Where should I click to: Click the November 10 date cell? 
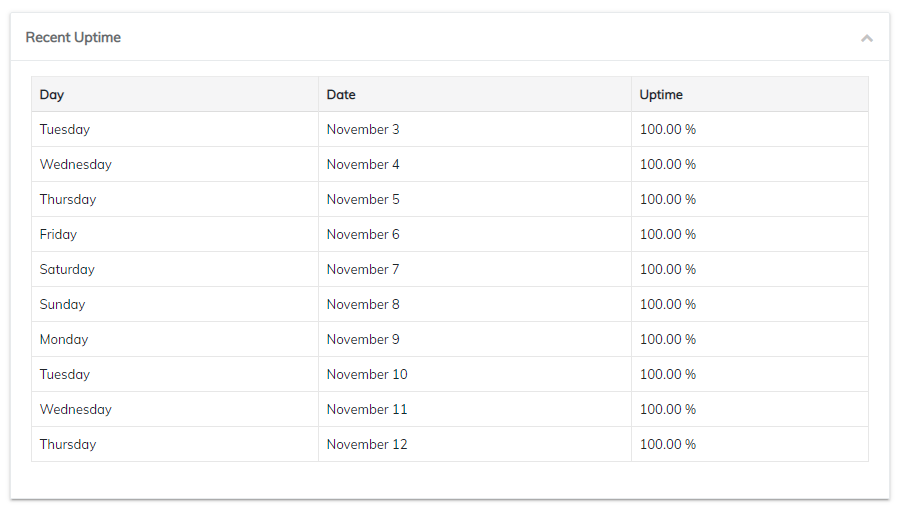(x=367, y=375)
